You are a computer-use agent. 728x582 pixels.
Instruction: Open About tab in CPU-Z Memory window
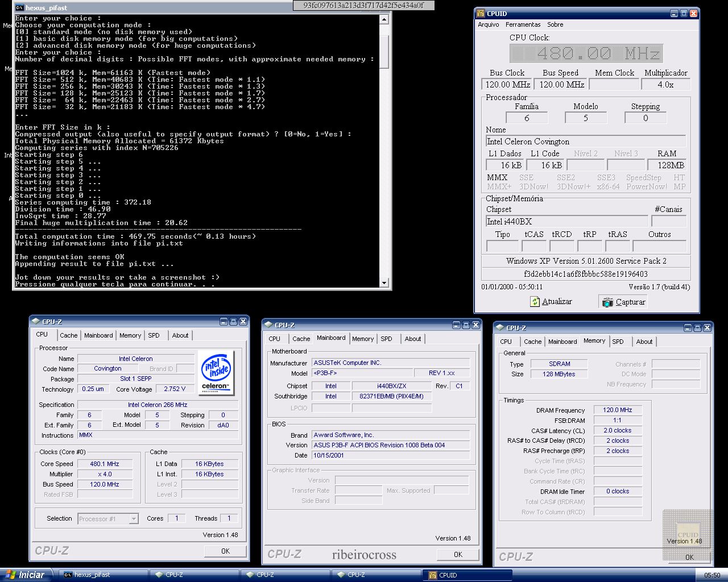click(x=644, y=342)
